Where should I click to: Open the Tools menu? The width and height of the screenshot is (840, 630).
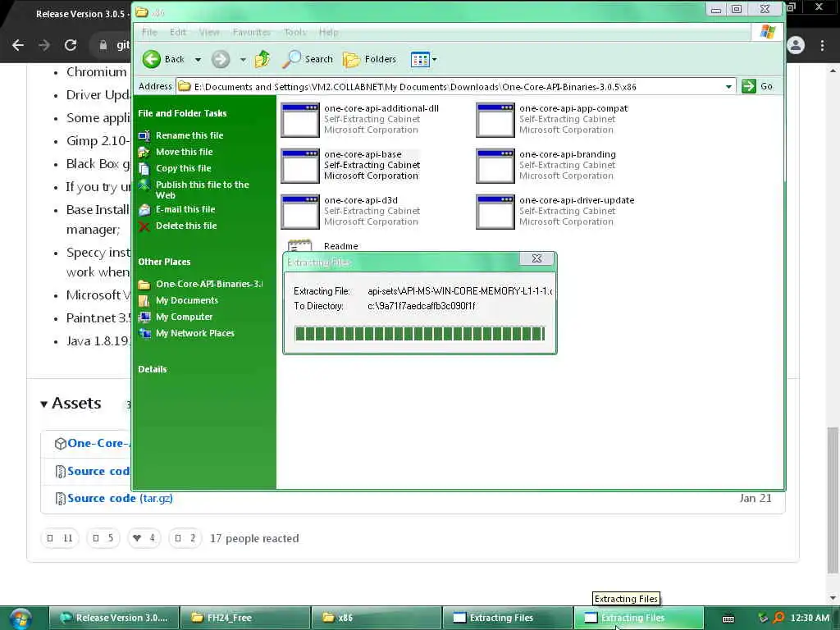point(295,32)
